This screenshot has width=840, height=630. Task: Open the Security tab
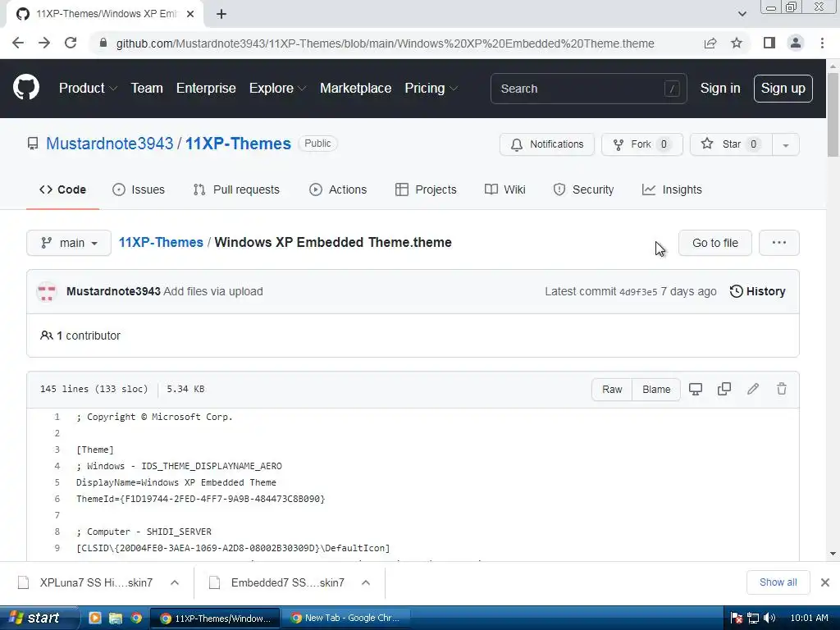point(583,189)
